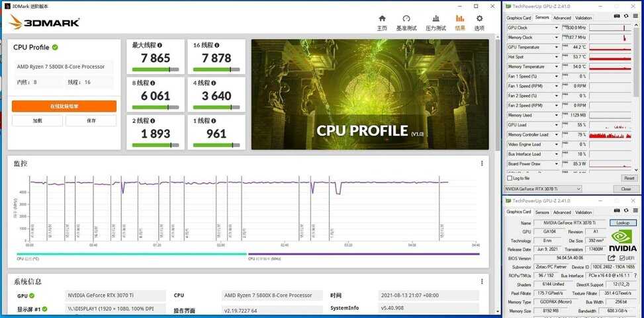Open the Fan 1 Speed (%) sensor dropdown arrow
This screenshot has height=318, width=644.
[557, 76]
